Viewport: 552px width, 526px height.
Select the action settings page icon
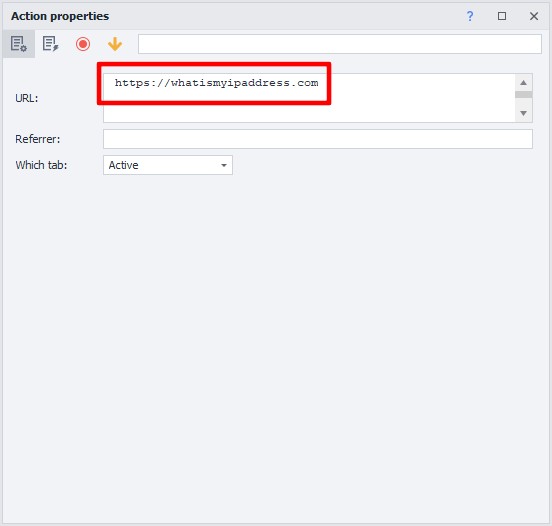(19, 44)
